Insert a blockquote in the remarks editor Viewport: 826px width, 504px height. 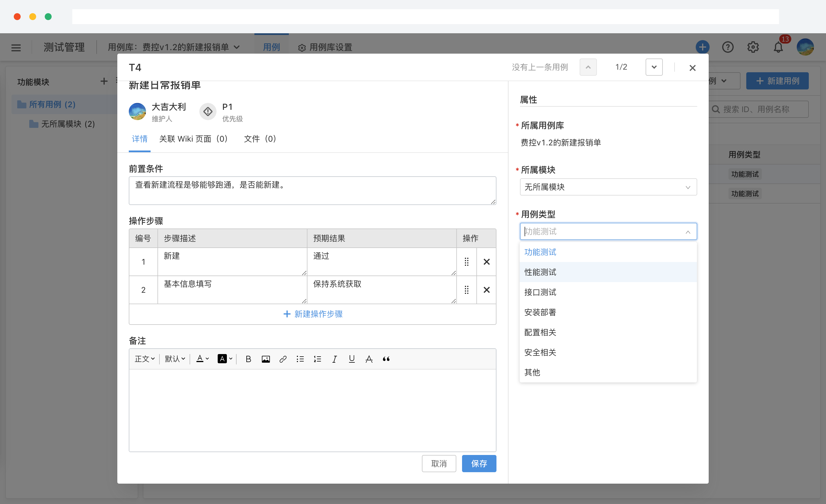pos(386,359)
